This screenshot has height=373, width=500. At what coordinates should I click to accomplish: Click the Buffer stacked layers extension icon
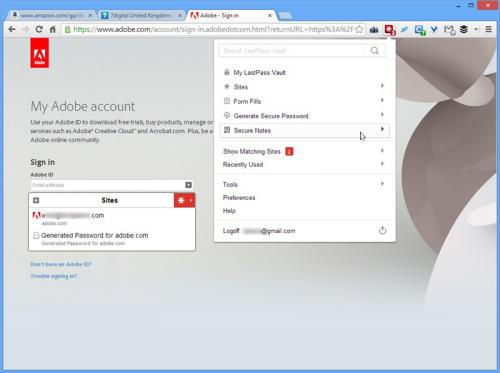[464, 29]
